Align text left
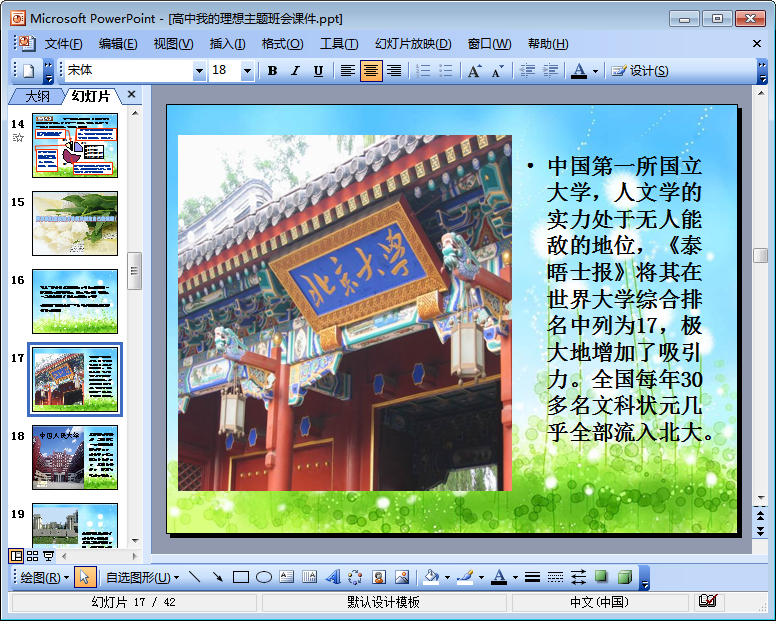 (348, 71)
